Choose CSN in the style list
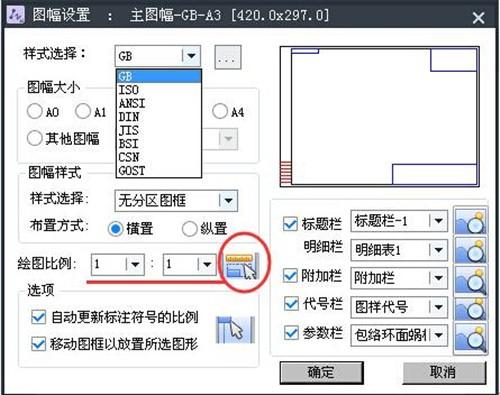 [x=159, y=157]
